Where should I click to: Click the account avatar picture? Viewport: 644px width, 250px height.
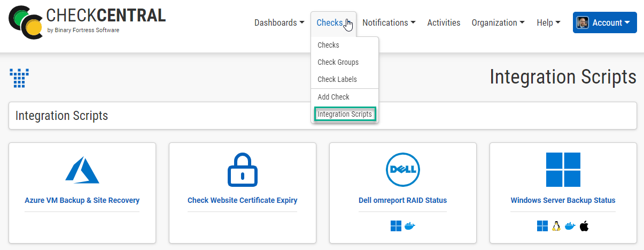point(582,22)
